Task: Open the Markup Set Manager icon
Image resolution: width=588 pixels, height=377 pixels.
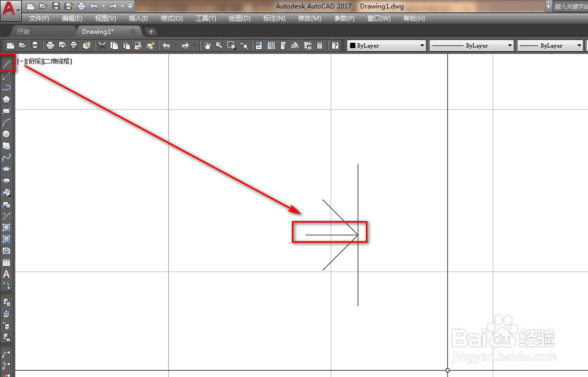Action: (308, 46)
